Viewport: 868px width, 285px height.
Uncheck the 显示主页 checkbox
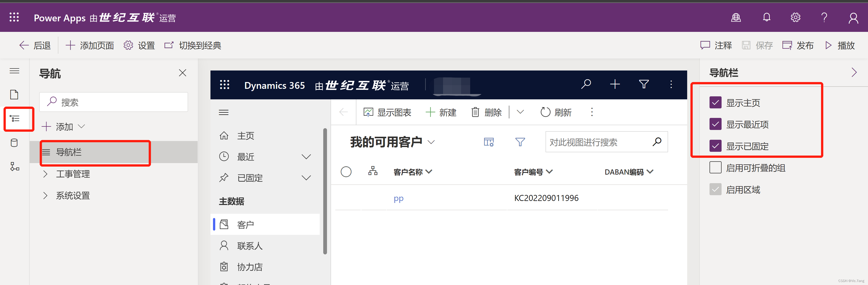click(715, 103)
